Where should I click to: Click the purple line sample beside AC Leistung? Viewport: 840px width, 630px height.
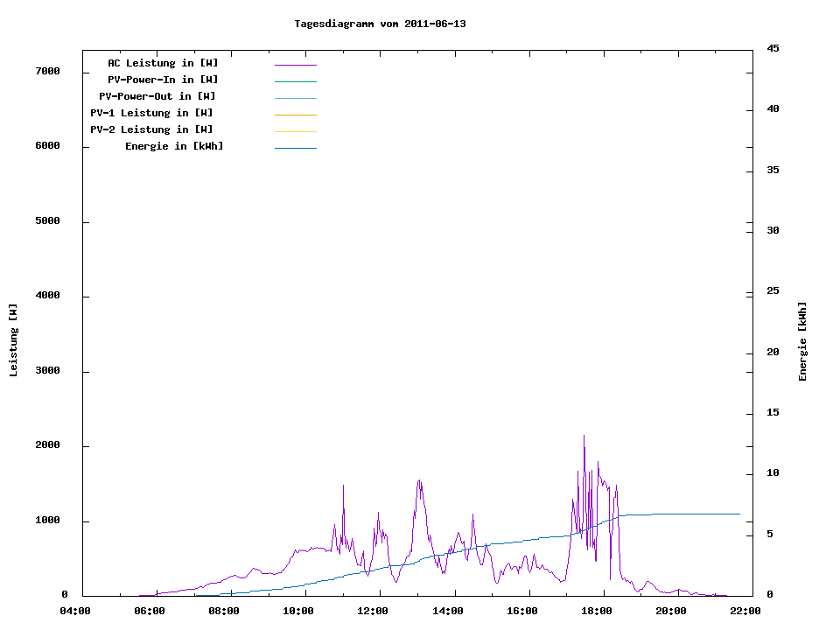[x=295, y=65]
